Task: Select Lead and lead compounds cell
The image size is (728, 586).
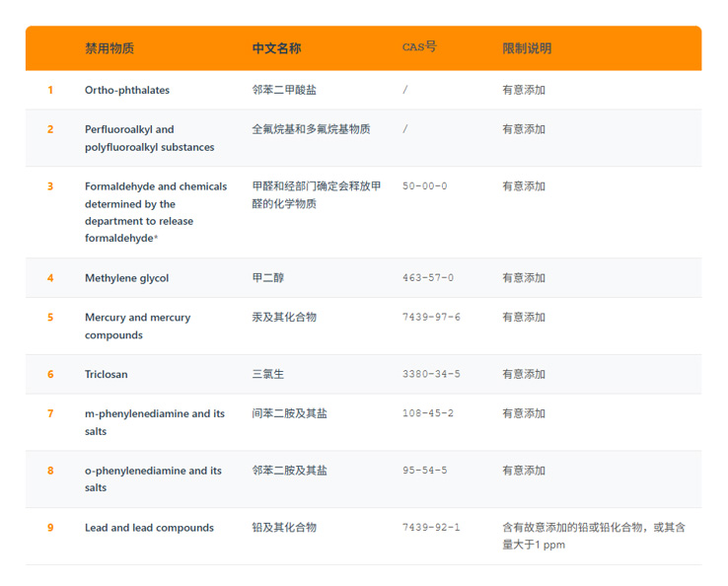Action: tap(149, 528)
